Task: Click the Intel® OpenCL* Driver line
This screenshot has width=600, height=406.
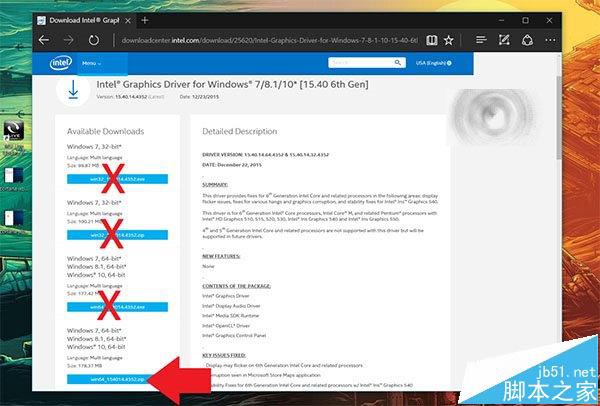Action: tap(226, 326)
